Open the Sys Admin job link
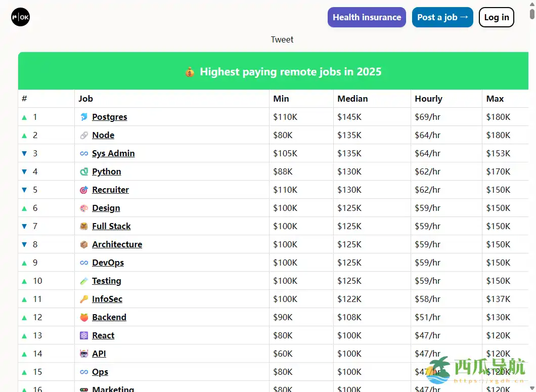536x392 pixels. 113,153
